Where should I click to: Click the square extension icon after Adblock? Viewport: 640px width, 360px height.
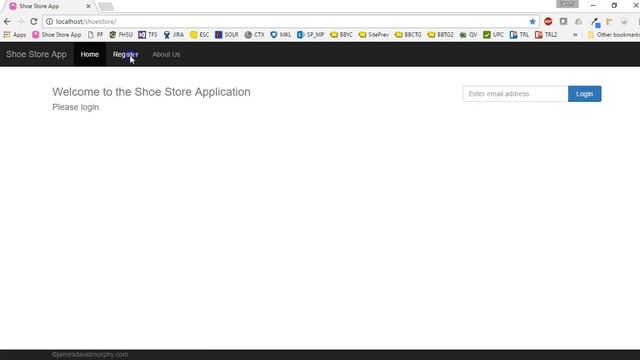click(x=563, y=21)
